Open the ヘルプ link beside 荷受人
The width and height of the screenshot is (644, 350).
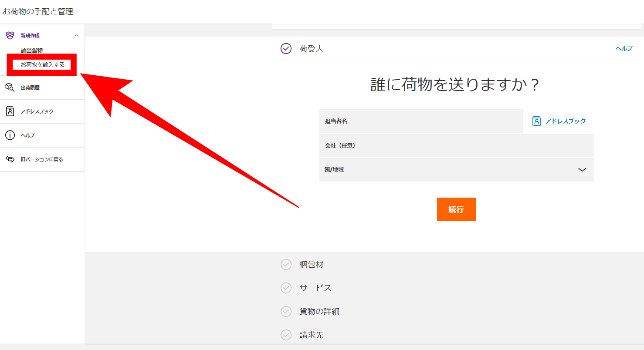tap(624, 48)
